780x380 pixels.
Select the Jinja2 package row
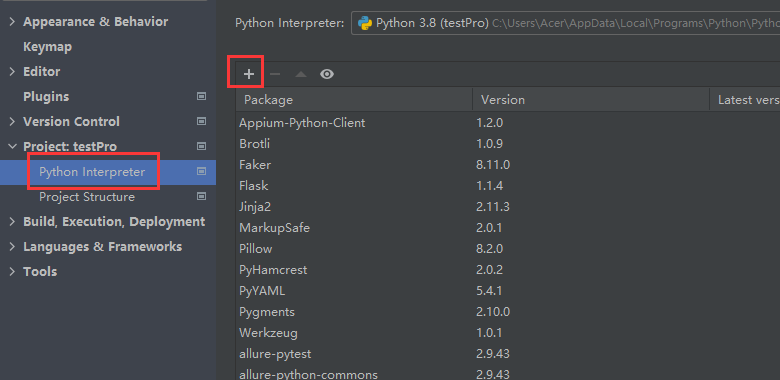point(508,206)
